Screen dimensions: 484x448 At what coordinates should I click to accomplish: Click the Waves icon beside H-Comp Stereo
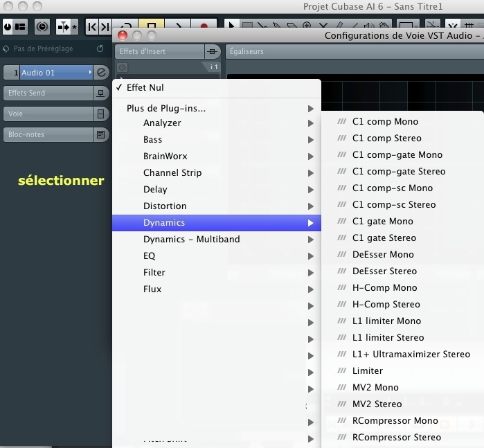(341, 304)
